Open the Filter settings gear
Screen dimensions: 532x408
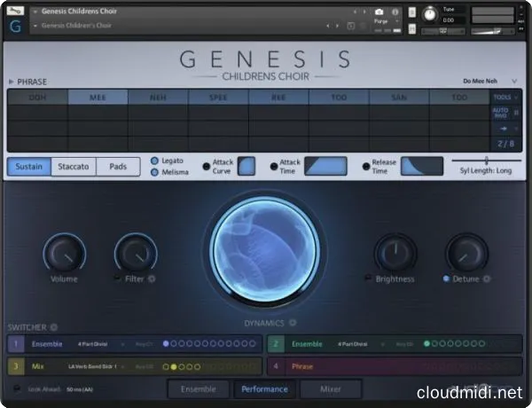tap(152, 279)
